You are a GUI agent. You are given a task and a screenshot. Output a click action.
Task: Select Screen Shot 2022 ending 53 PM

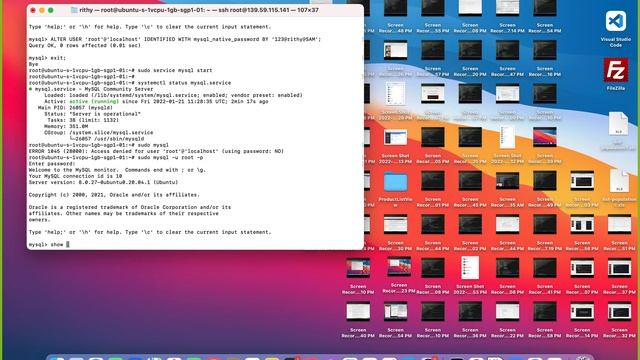point(470,268)
